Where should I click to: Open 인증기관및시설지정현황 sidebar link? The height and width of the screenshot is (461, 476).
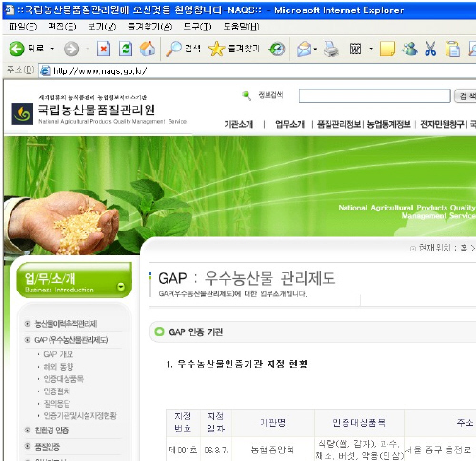[80, 415]
